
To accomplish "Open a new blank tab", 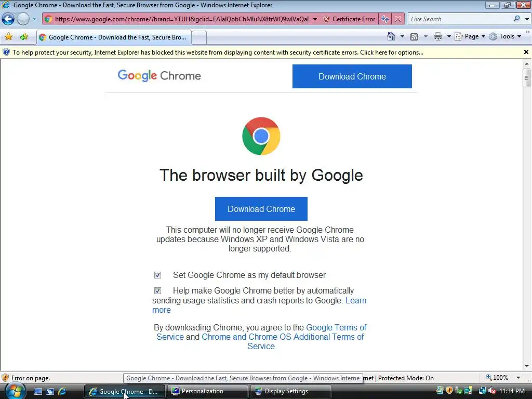I will tap(199, 37).
